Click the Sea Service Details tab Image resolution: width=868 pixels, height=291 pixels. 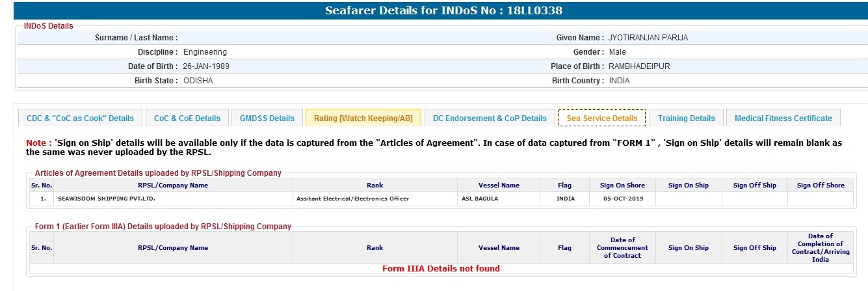coord(601,118)
